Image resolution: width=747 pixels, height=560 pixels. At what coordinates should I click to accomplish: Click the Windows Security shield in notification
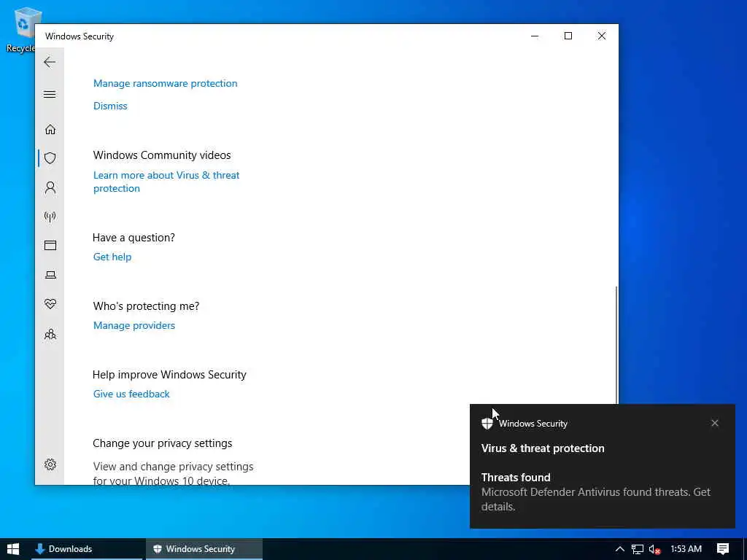[x=487, y=424]
